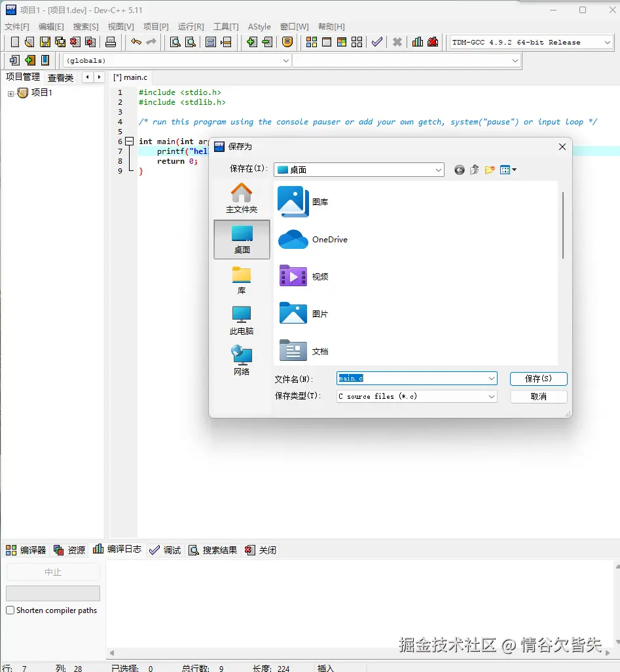Click the 文件名 input field
This screenshot has height=672, width=620.
pos(416,379)
